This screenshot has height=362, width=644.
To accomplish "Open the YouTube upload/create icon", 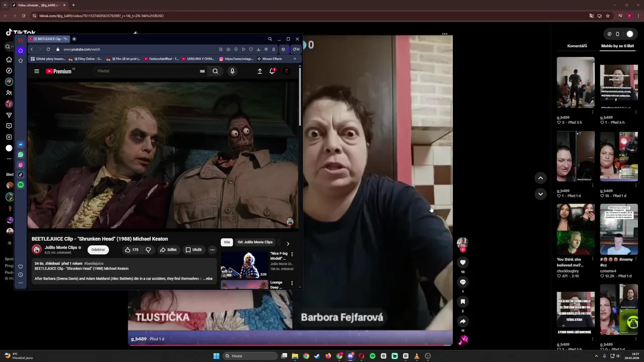I will tap(260, 71).
